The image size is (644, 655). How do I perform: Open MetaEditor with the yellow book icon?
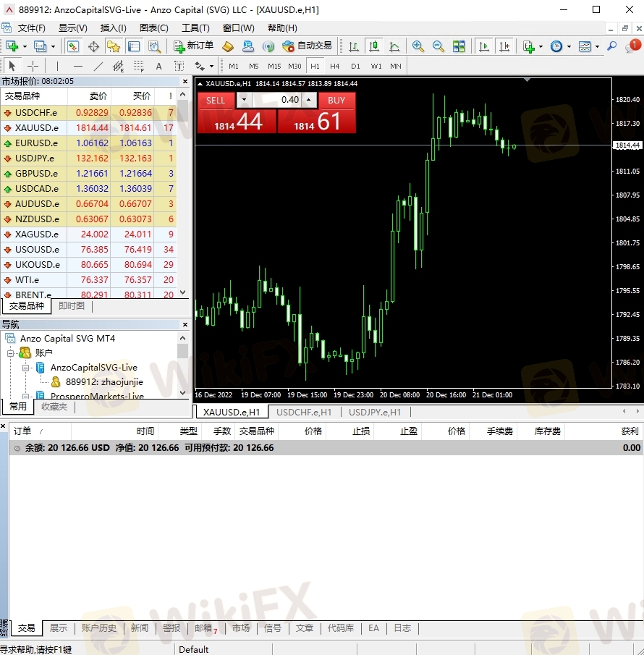point(228,46)
